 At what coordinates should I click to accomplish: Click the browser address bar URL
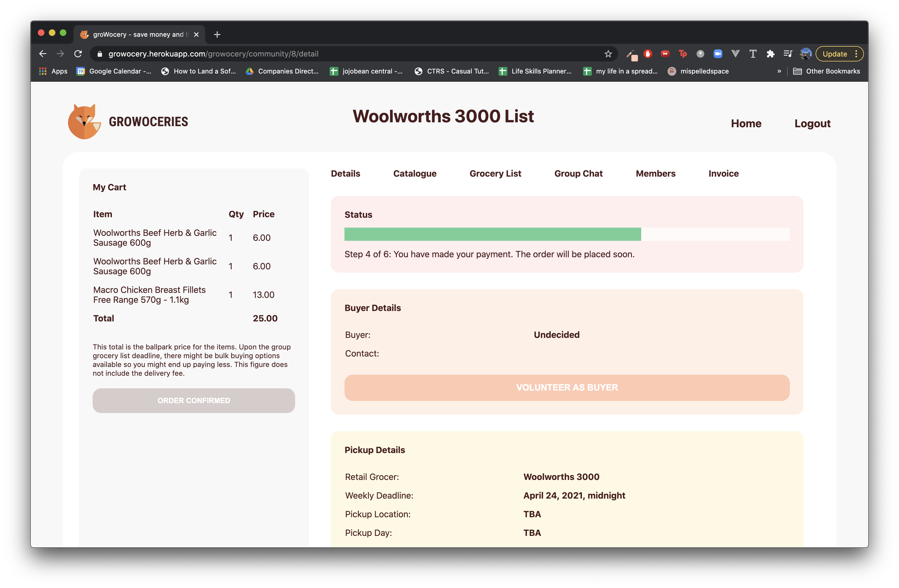pos(213,54)
